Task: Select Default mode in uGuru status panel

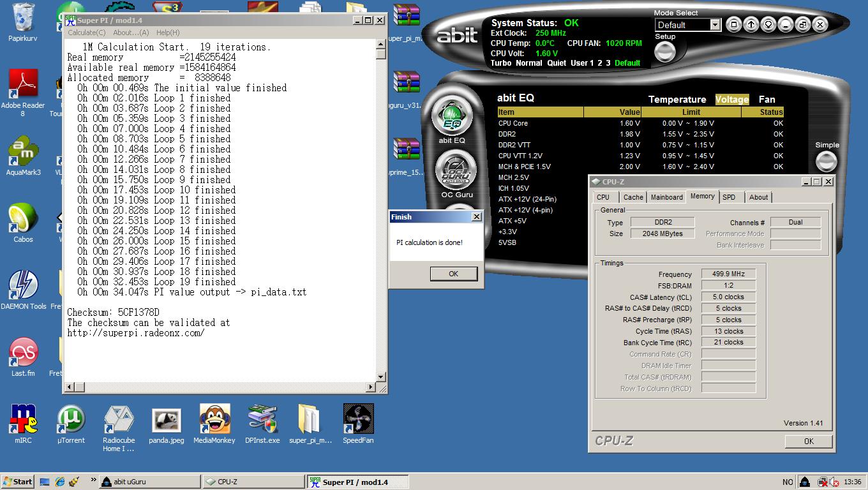Action: coord(627,63)
